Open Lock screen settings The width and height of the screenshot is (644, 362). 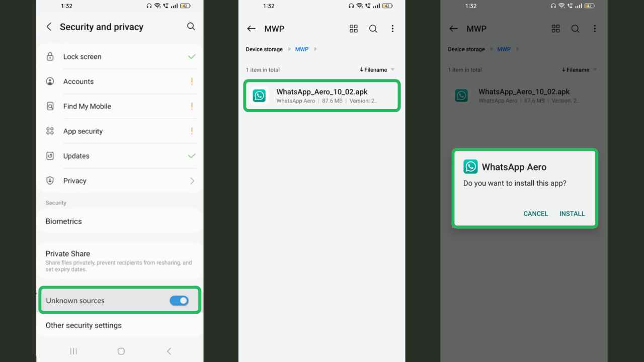point(120,57)
